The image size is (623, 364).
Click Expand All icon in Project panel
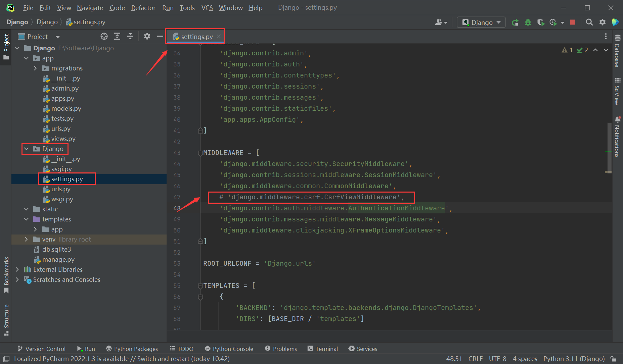tap(117, 36)
